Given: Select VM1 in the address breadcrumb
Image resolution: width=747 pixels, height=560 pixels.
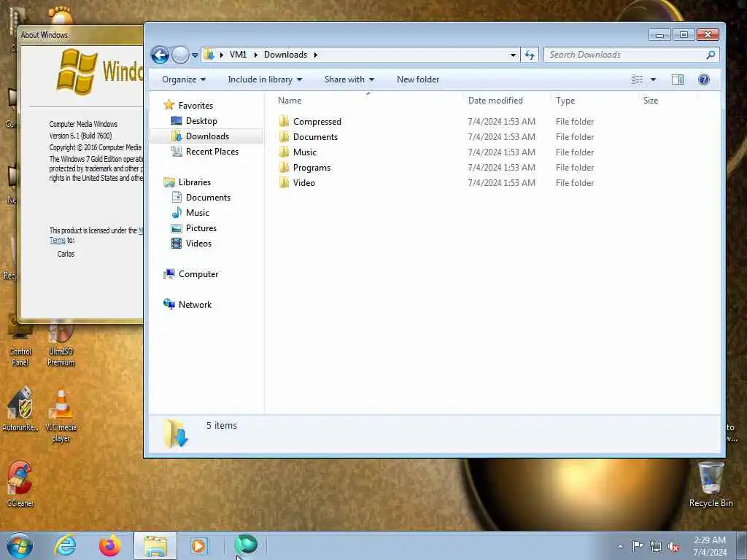Looking at the screenshot, I should pyautogui.click(x=239, y=55).
